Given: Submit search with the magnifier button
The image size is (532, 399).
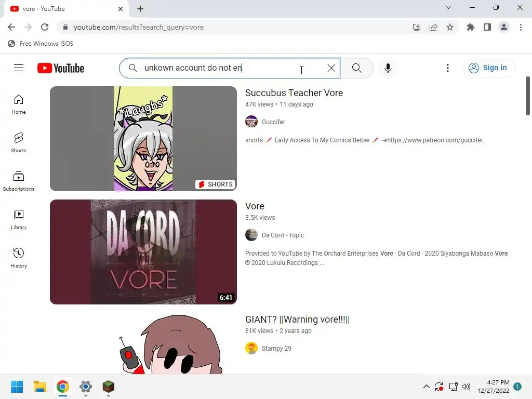Looking at the screenshot, I should pyautogui.click(x=356, y=68).
